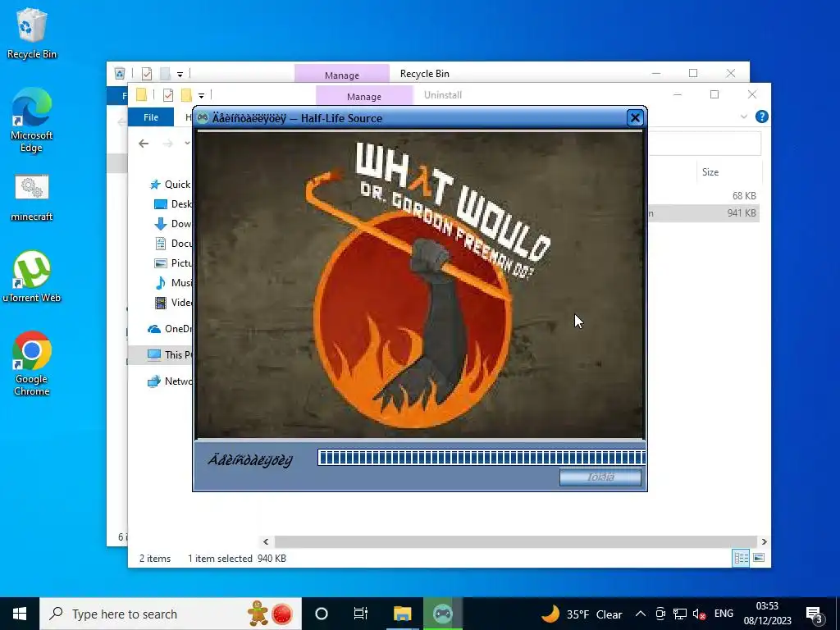The height and width of the screenshot is (630, 840).
Task: Select Videos folder in navigation pane
Action: click(172, 303)
